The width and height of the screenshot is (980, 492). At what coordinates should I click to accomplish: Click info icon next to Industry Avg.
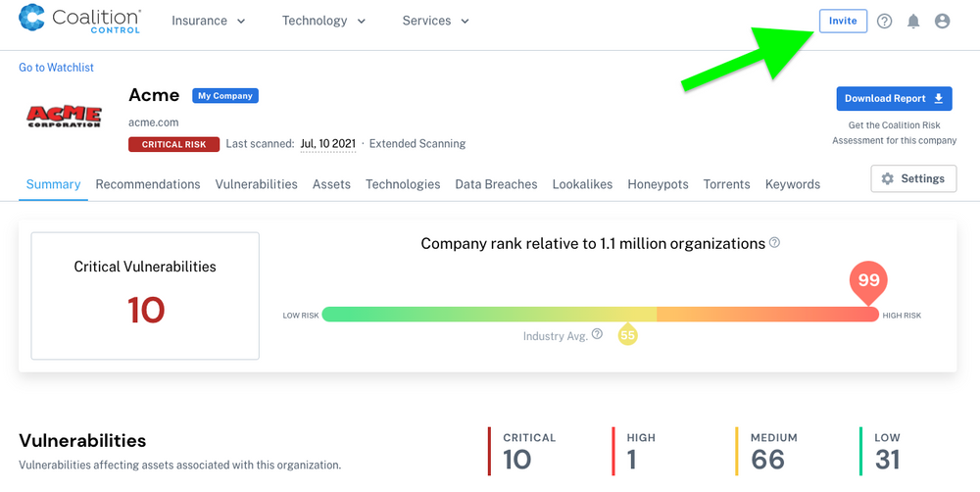[x=597, y=334]
